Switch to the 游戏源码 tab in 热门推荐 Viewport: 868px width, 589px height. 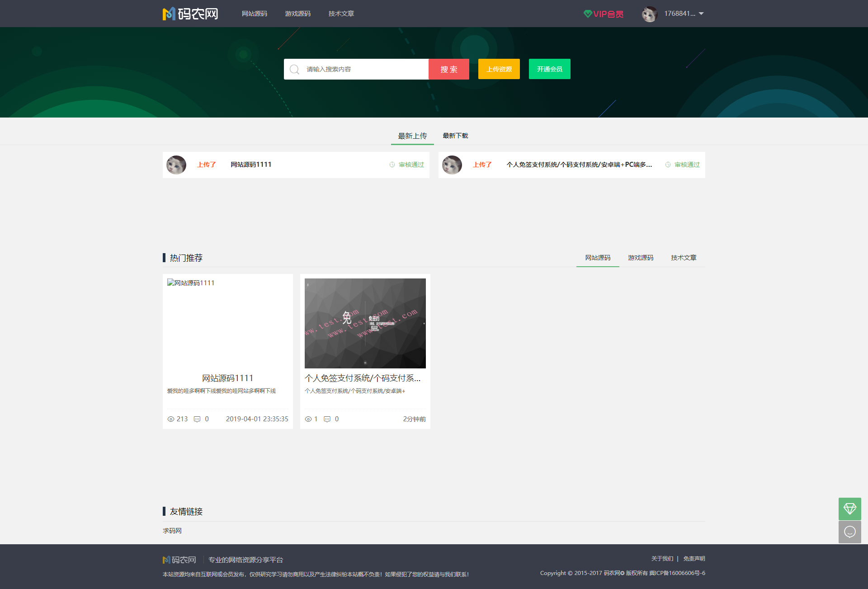point(640,258)
